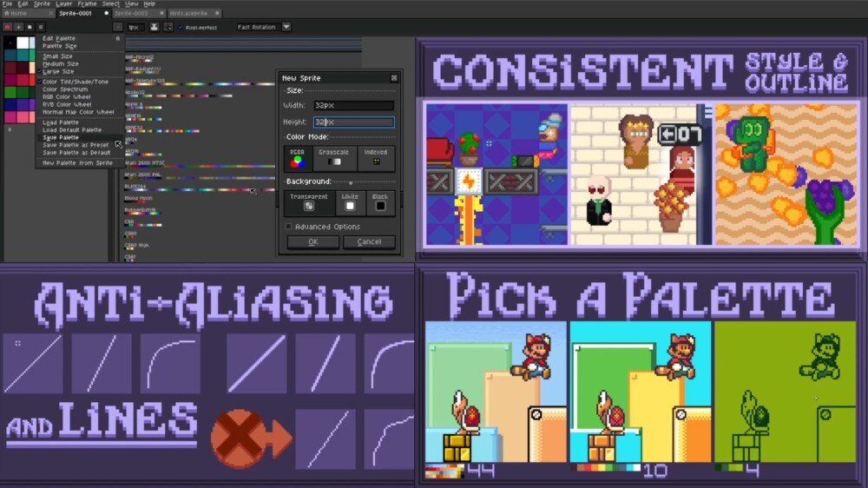Image resolution: width=868 pixels, height=488 pixels.
Task: Select RGBA color mode in New Sprite
Action: [297, 158]
